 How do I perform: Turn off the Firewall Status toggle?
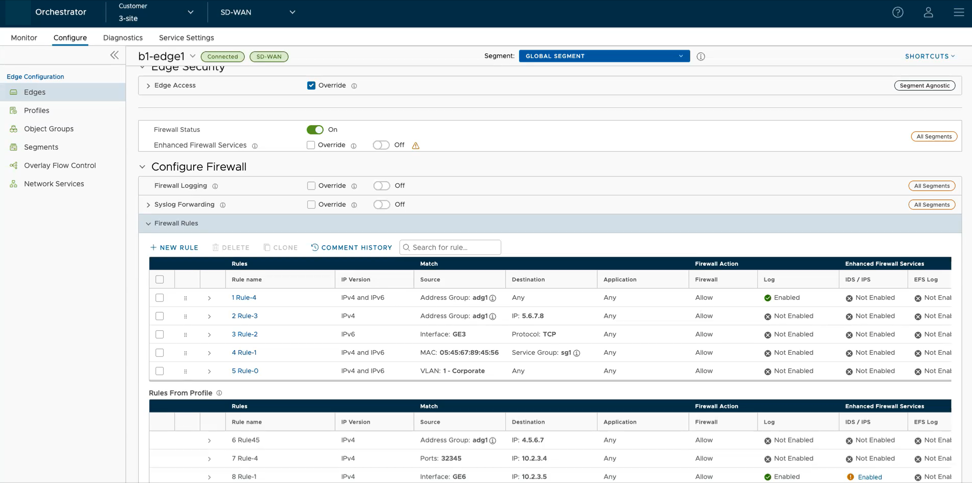click(x=315, y=130)
